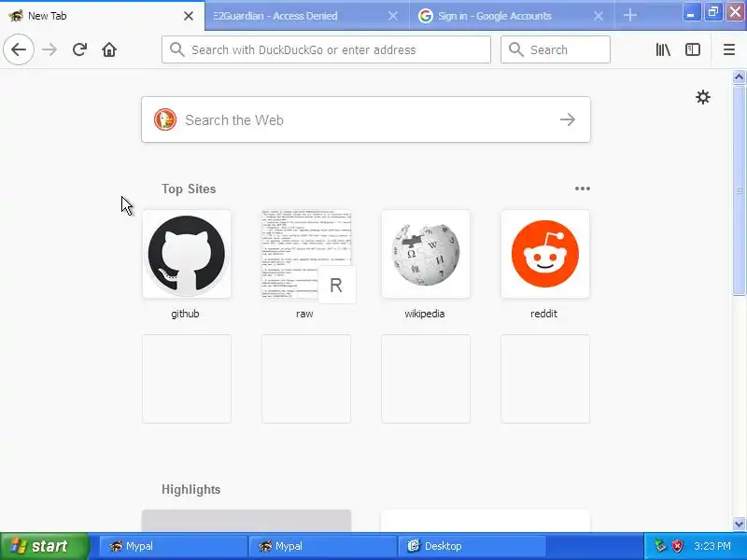
Task: Open the raw top site tile
Action: click(x=306, y=254)
